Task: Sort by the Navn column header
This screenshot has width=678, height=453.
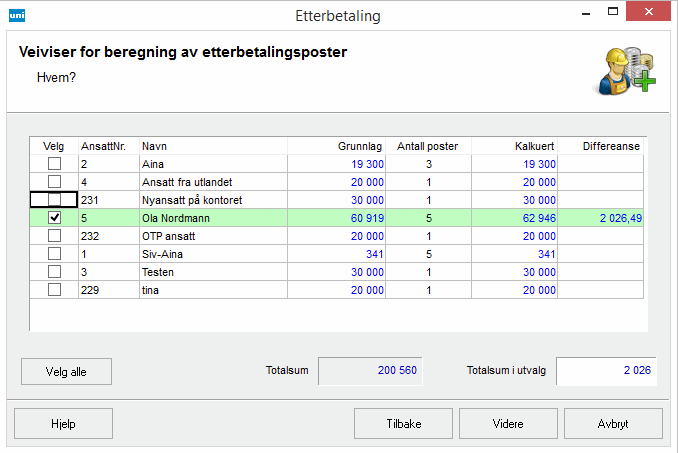Action: click(x=214, y=147)
